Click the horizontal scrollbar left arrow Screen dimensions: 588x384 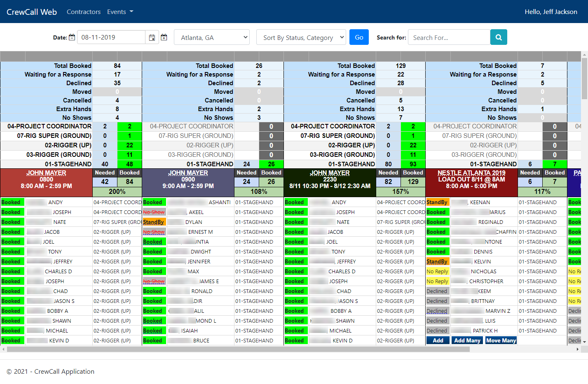[4, 349]
